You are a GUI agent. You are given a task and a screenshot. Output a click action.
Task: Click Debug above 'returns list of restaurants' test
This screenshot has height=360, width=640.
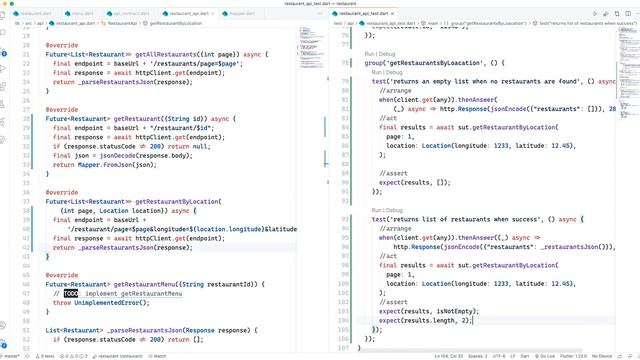point(394,210)
